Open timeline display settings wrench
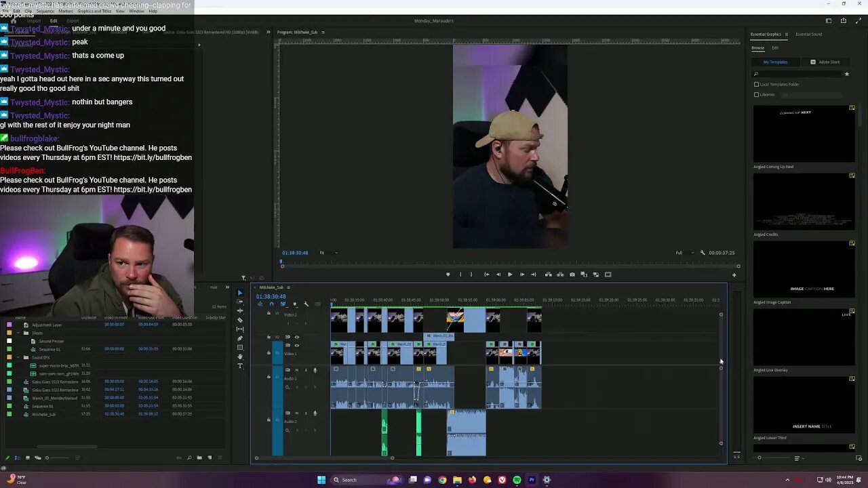Image resolution: width=868 pixels, height=488 pixels. (x=306, y=304)
